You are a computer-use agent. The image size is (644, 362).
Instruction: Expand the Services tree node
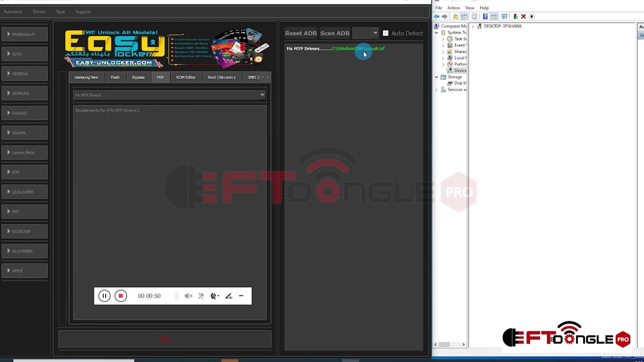coord(437,90)
